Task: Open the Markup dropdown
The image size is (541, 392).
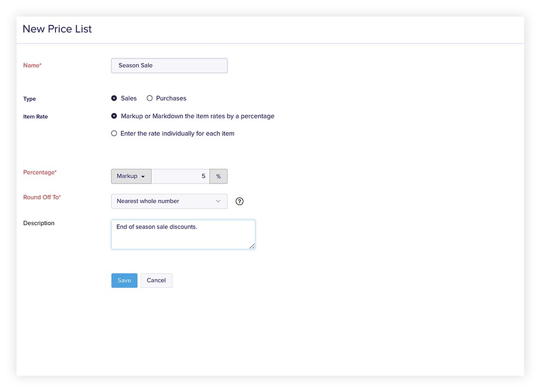Action: (x=130, y=176)
